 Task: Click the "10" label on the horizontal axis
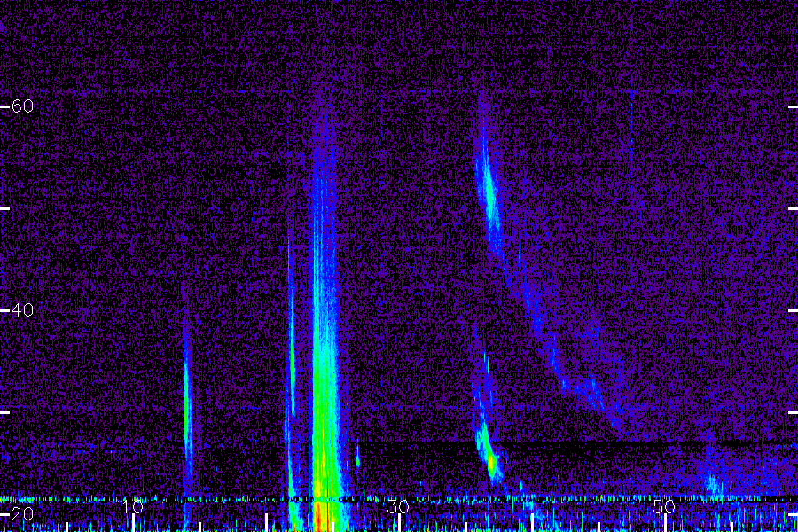(133, 506)
